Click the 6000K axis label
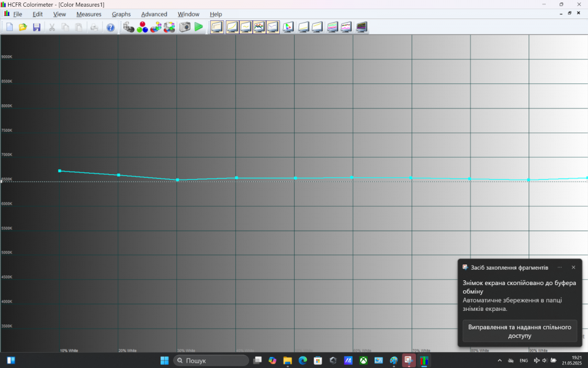The image size is (588, 368). [7, 204]
